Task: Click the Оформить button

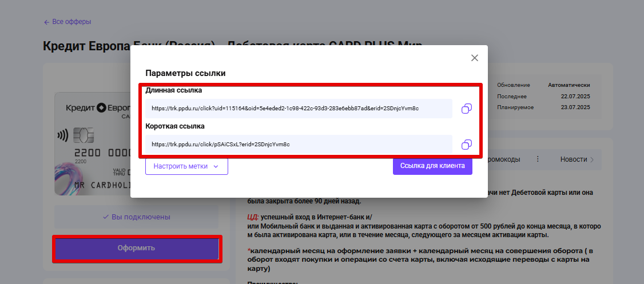Action: pyautogui.click(x=136, y=249)
